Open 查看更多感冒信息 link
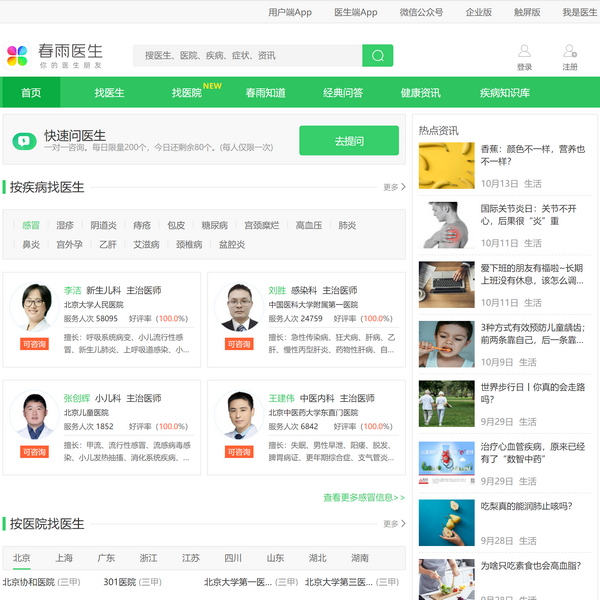The width and height of the screenshot is (600, 600). (364, 497)
